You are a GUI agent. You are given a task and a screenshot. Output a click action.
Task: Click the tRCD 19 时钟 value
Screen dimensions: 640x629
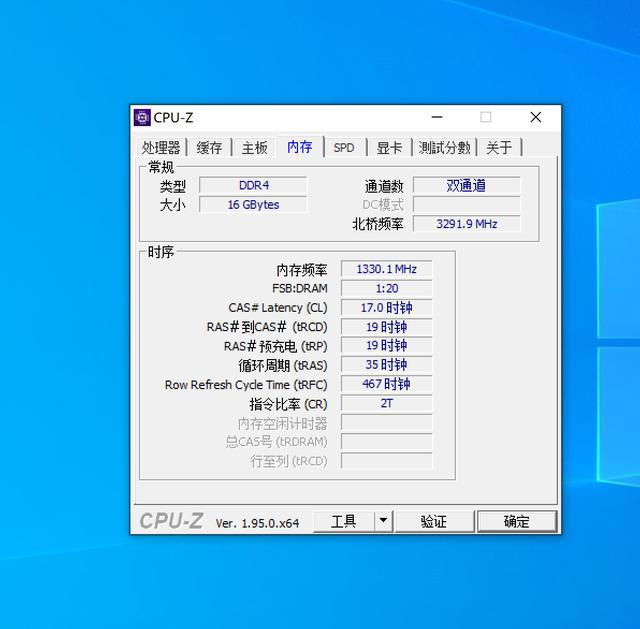pyautogui.click(x=386, y=327)
